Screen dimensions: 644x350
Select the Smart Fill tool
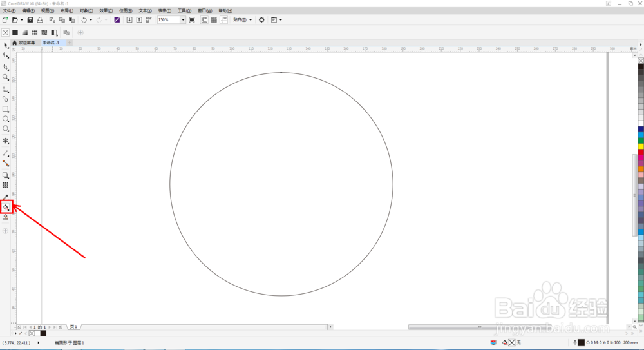coord(5,217)
